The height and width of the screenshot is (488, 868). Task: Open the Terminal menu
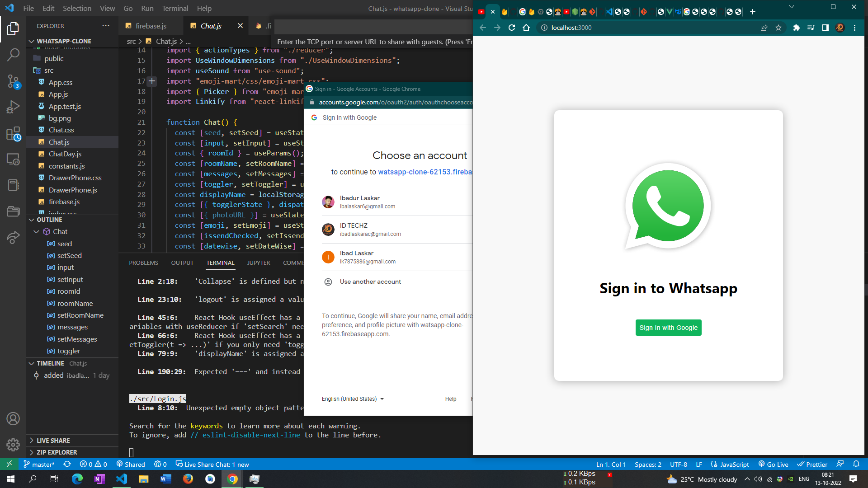tap(175, 8)
